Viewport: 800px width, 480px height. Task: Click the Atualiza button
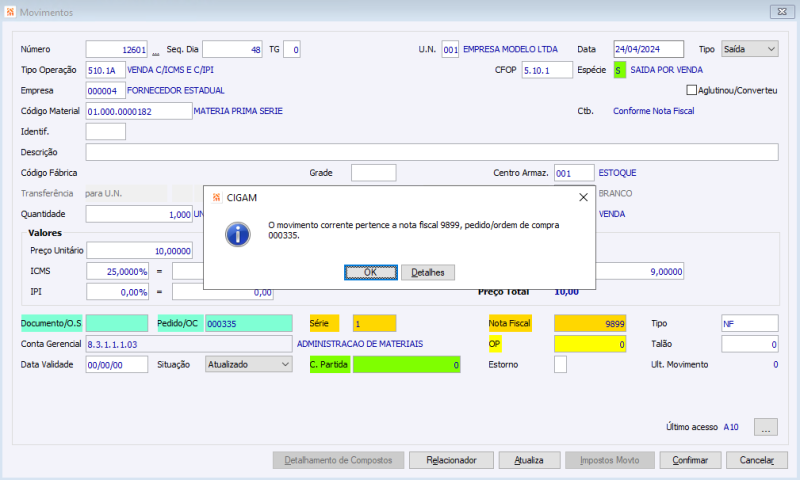[x=529, y=460]
